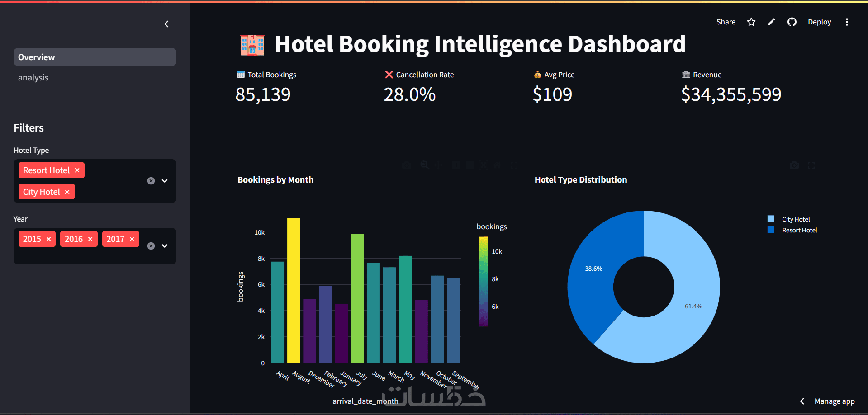Screen dimensions: 868x415
Task: Clear all selected Hotel Type filters
Action: click(151, 181)
